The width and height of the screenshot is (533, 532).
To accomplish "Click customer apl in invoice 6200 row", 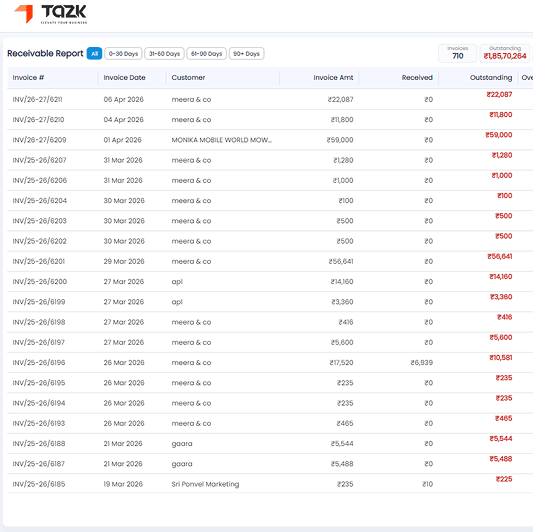I will pyautogui.click(x=177, y=282).
